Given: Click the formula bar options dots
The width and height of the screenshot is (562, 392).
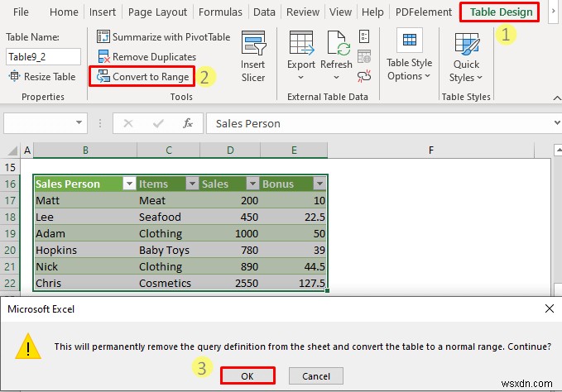Looking at the screenshot, I should [100, 123].
